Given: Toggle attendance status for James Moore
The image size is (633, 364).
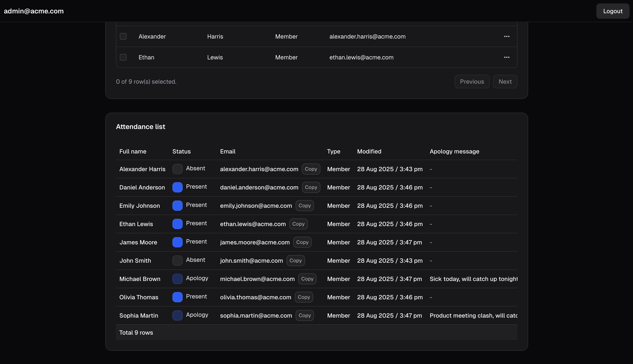Looking at the screenshot, I should (178, 242).
